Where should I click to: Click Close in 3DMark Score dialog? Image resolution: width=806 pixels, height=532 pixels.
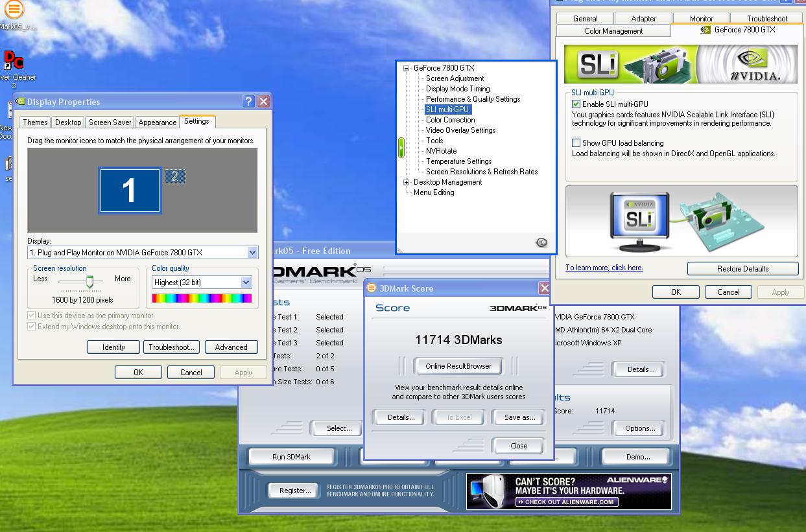click(x=519, y=446)
